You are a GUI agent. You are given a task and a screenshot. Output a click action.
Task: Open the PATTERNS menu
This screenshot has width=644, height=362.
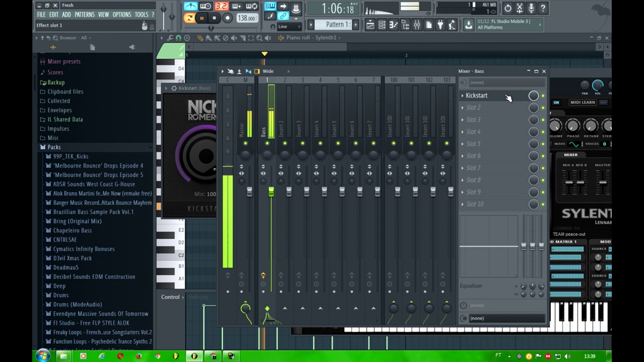pos(85,15)
